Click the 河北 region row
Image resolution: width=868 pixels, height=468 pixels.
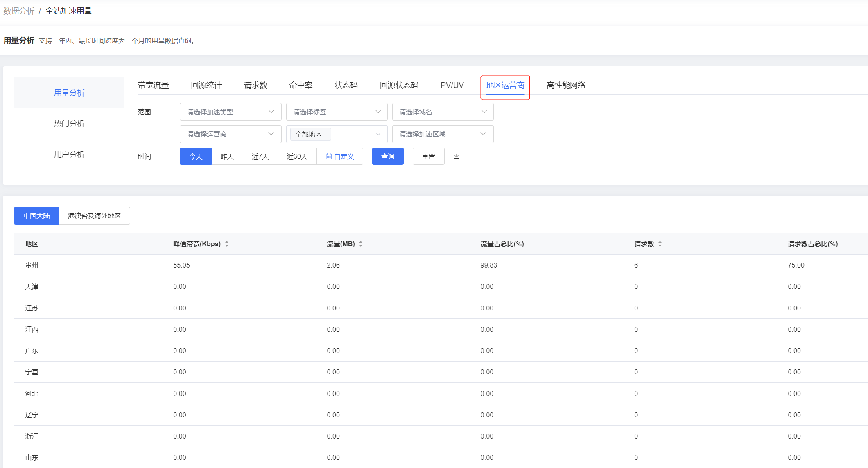pyautogui.click(x=441, y=394)
